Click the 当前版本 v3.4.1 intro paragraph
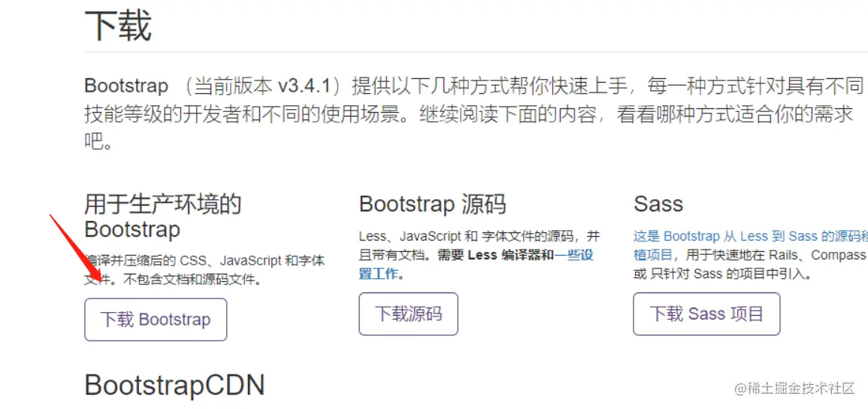This screenshot has height=409, width=868. pyautogui.click(x=474, y=114)
